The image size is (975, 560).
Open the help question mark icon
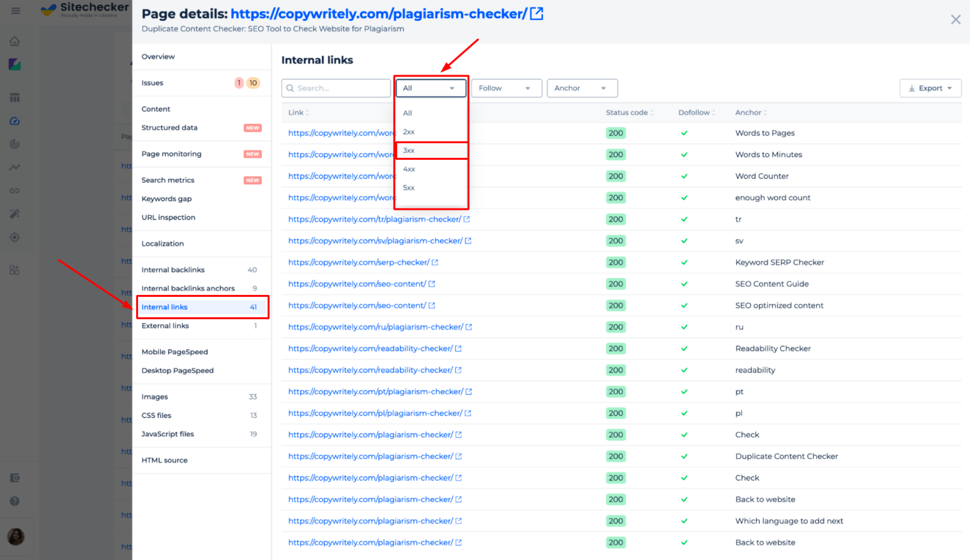(x=15, y=501)
